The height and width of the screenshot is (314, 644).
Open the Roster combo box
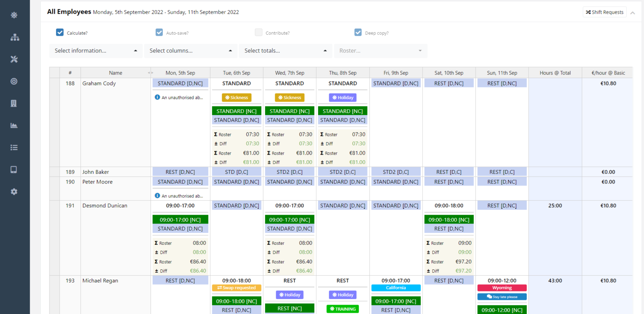381,51
